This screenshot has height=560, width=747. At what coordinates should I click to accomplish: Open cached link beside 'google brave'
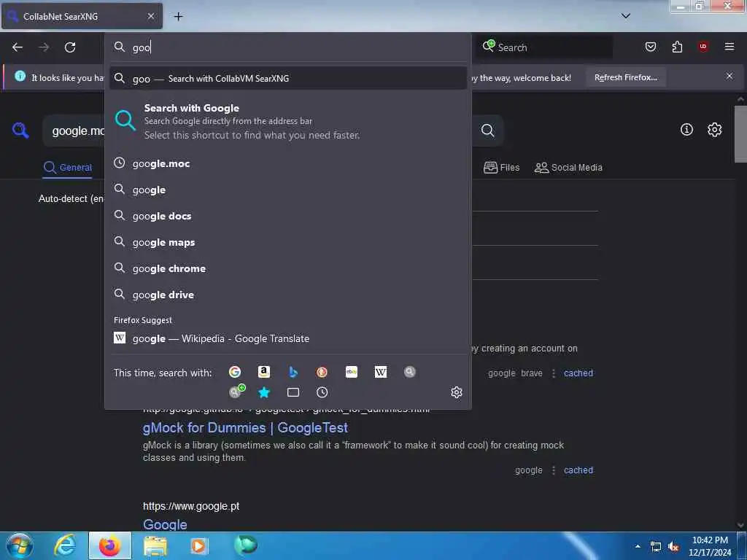tap(578, 373)
